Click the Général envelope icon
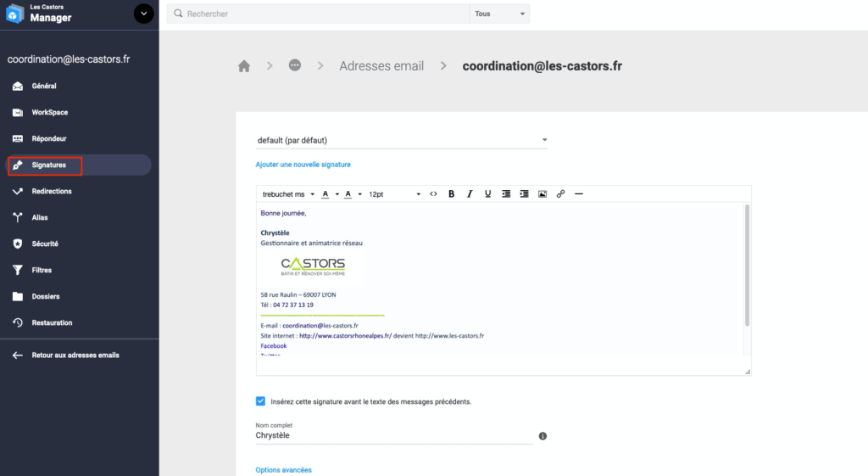 (x=18, y=86)
